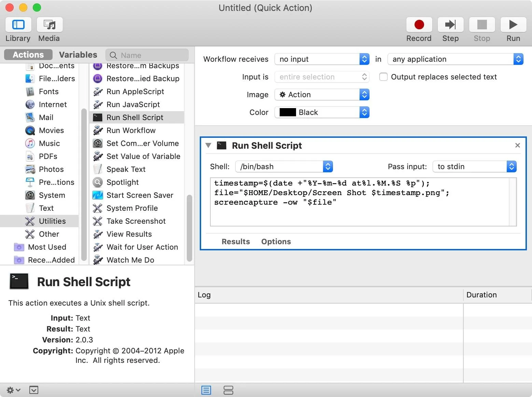532x397 pixels.
Task: Click the Run AppleScript action icon
Action: (x=98, y=91)
